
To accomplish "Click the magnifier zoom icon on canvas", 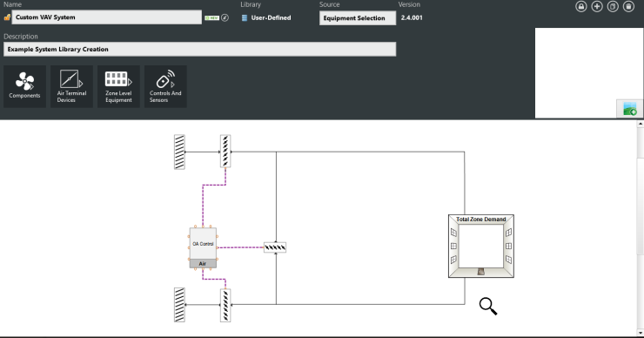I will coord(488,307).
